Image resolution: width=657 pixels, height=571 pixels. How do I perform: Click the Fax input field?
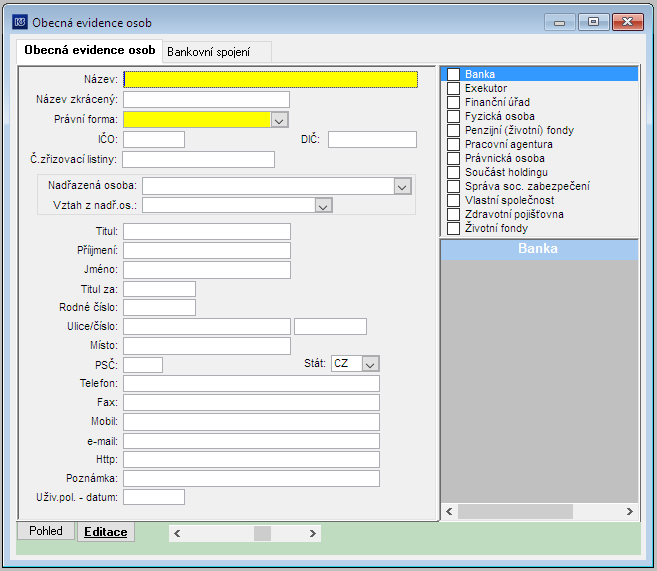(251, 403)
